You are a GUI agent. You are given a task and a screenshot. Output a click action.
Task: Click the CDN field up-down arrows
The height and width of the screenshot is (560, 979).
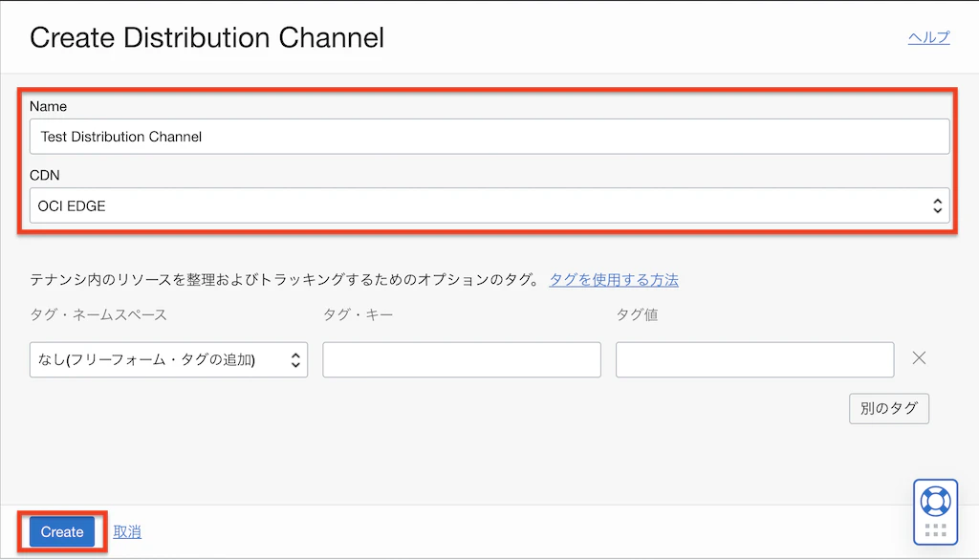click(x=937, y=205)
